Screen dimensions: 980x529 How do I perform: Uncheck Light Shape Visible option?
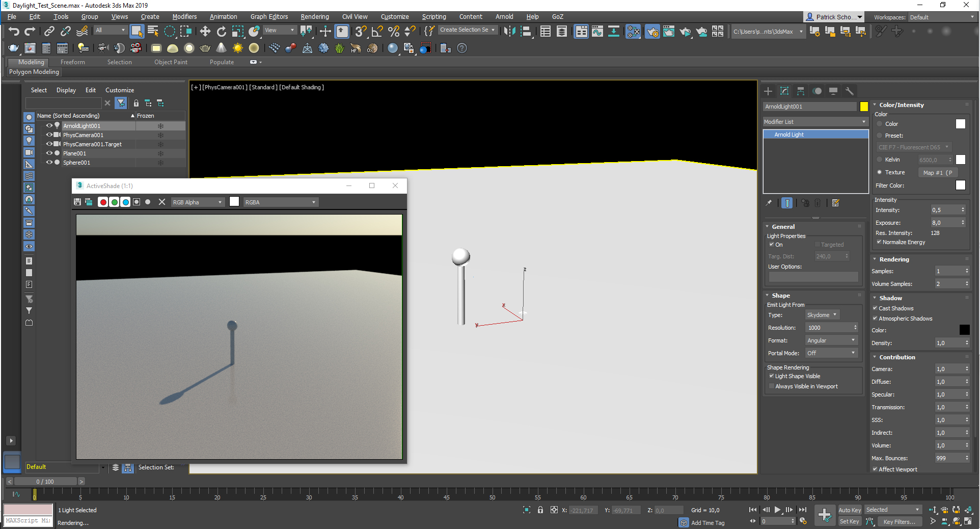772,376
